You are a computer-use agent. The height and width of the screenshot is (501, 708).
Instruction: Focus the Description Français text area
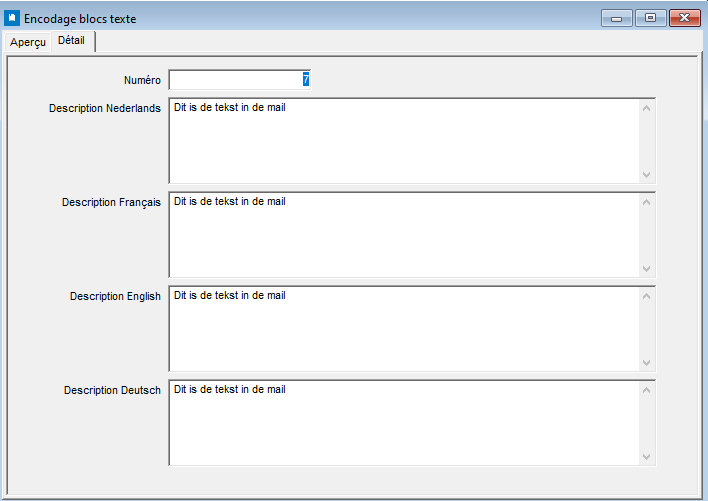(411, 235)
